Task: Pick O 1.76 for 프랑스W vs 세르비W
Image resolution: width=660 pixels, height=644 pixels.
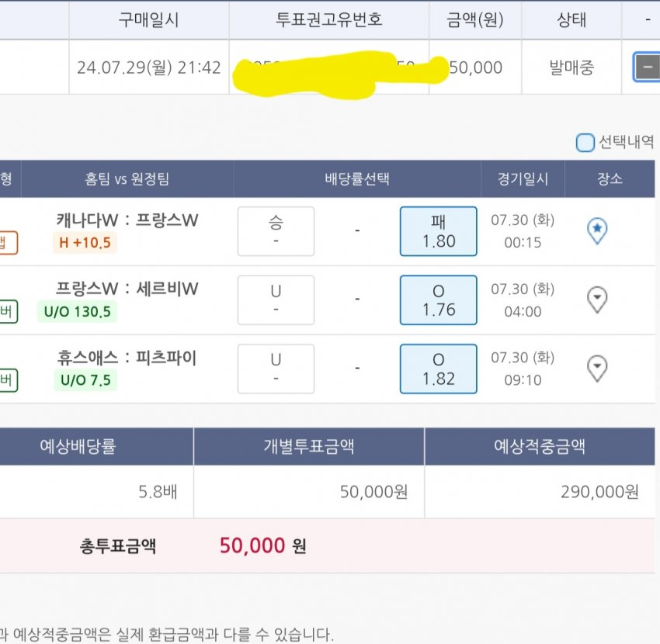Action: tap(438, 300)
